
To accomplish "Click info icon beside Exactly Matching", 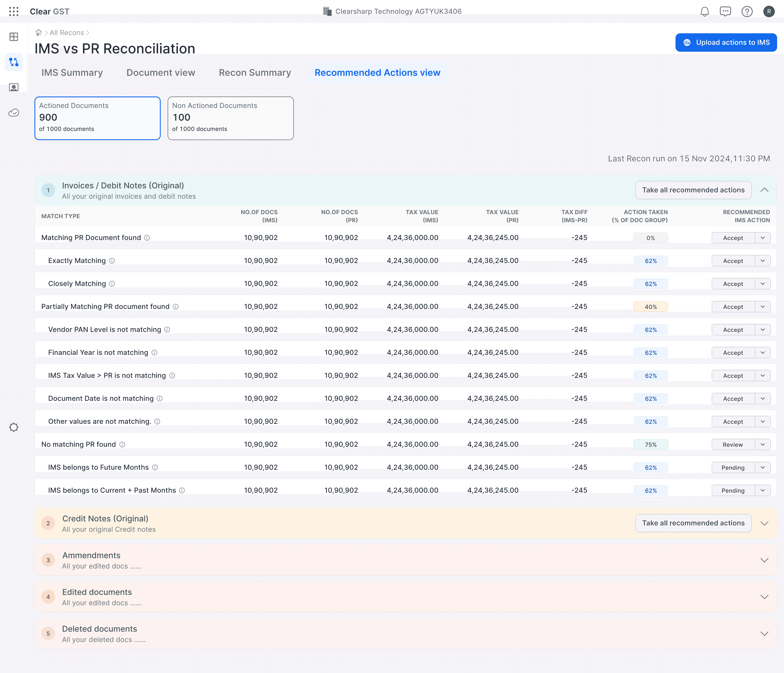I will pyautogui.click(x=112, y=261).
